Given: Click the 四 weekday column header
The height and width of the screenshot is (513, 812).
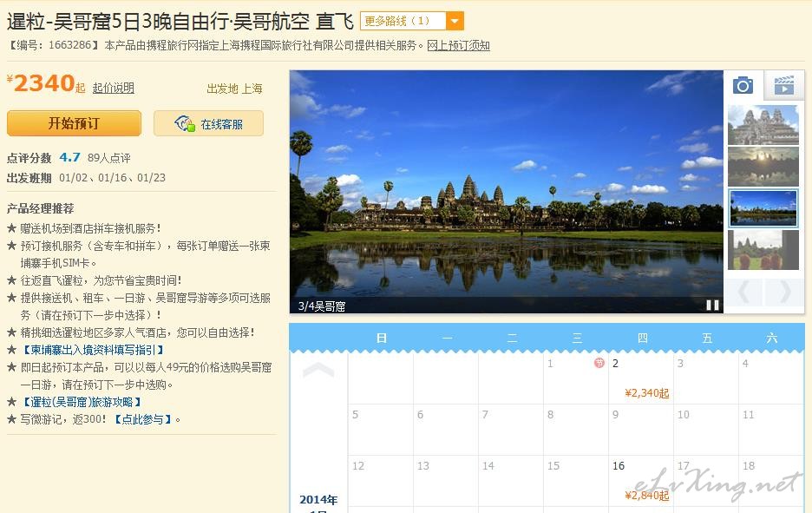Looking at the screenshot, I should [x=642, y=338].
